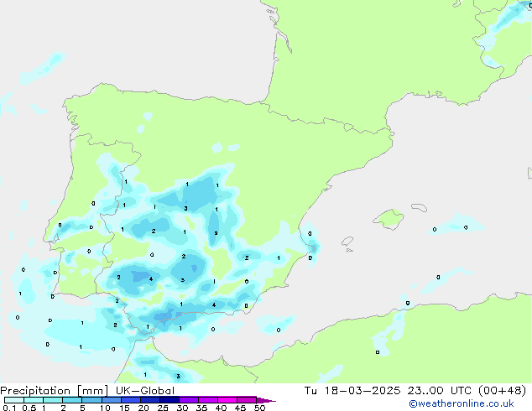Pick the 5–10 mm legend swatch
532x411 pixels.
coord(91,400)
